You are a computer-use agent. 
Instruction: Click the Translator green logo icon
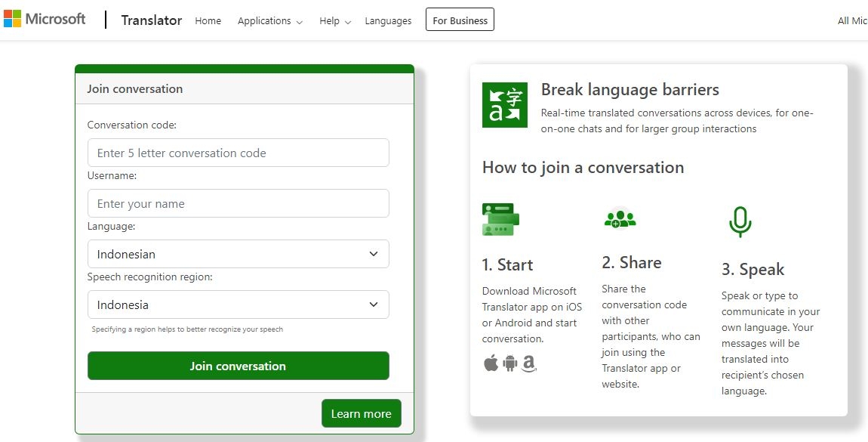point(504,105)
